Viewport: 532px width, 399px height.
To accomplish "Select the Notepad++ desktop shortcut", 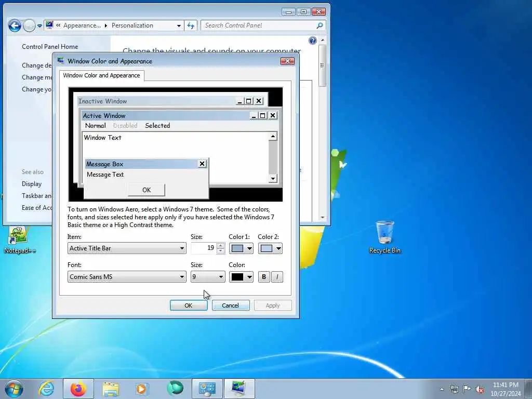I will tap(19, 240).
